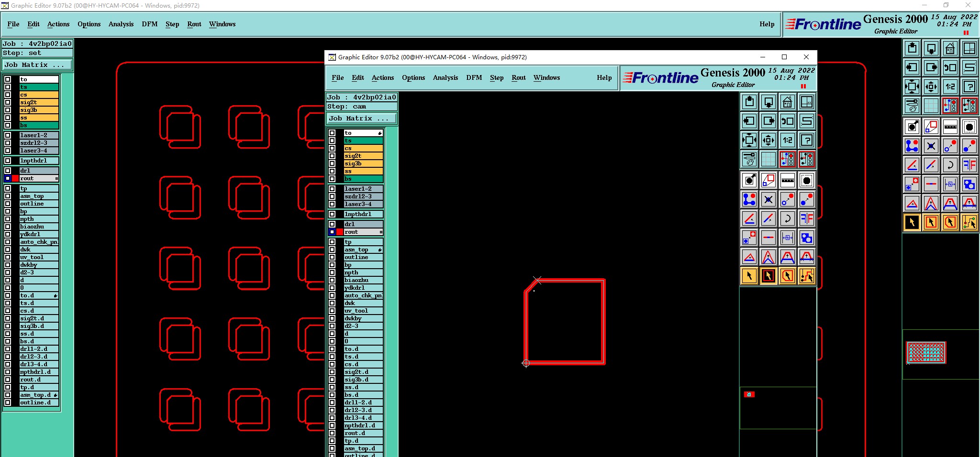This screenshot has height=457, width=980.
Task: Select the polygon selection arrow tool in front window
Action: (x=788, y=276)
